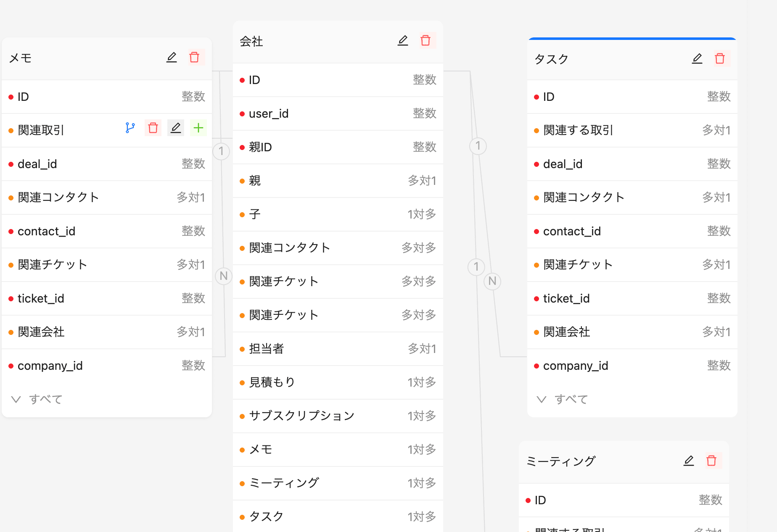The image size is (777, 532).
Task: Select the 関連チケット field in タスク
Action: (632, 265)
